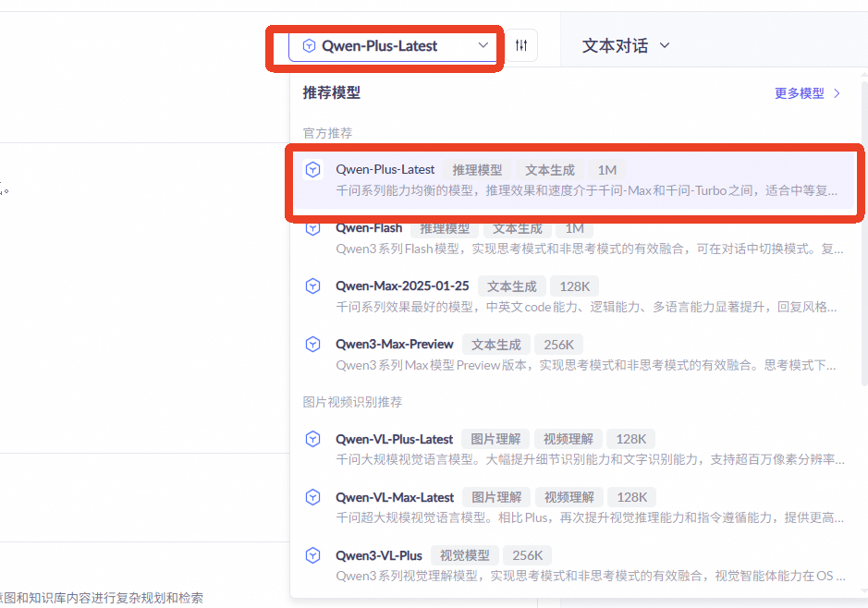Click the icon beside Qwen-VL-Plus-Latest

click(312, 439)
